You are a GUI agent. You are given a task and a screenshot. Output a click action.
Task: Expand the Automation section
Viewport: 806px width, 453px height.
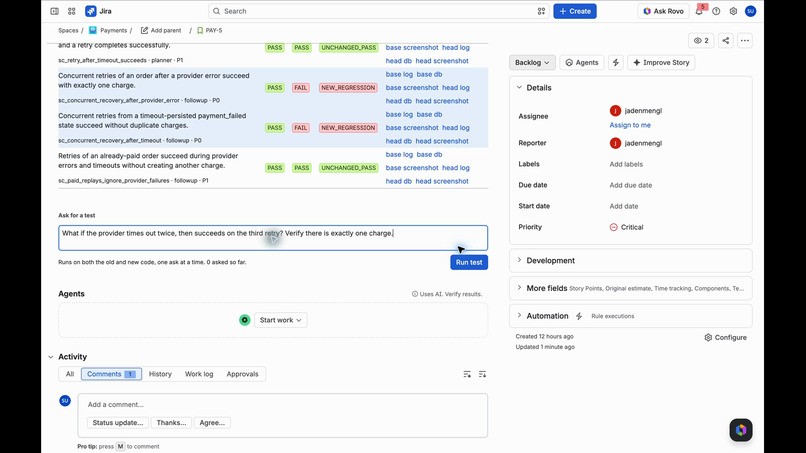coord(519,316)
